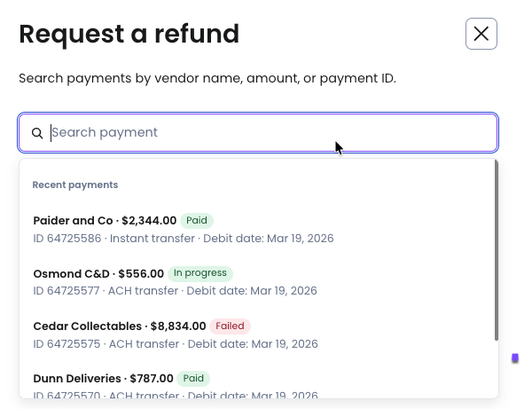The width and height of the screenshot is (532, 409).
Task: Pick the Cedar Collectables $8,834.00 payment
Action: [x=119, y=326]
